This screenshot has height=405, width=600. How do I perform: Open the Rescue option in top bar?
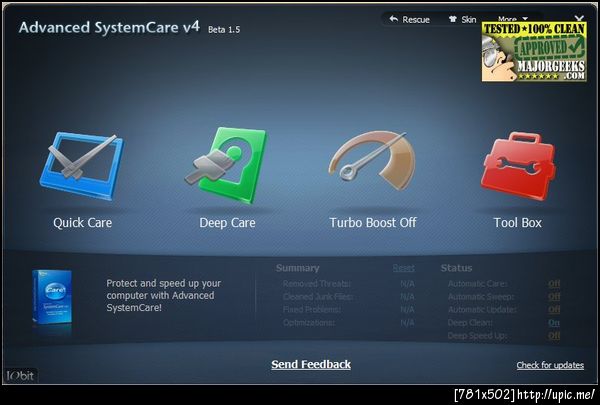(x=410, y=20)
